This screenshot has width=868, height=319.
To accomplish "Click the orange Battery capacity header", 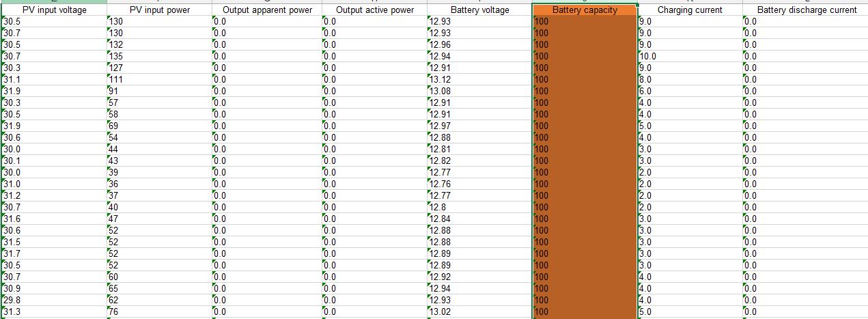I will point(585,10).
